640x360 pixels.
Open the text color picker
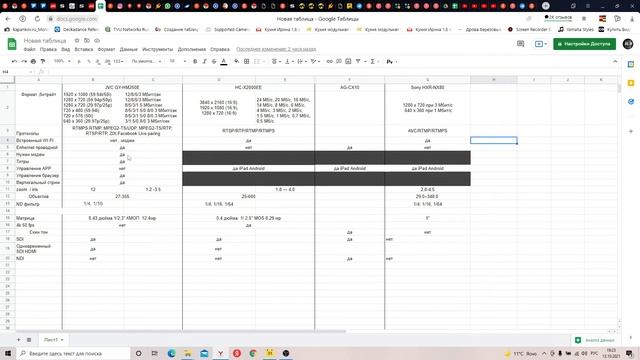point(224,62)
